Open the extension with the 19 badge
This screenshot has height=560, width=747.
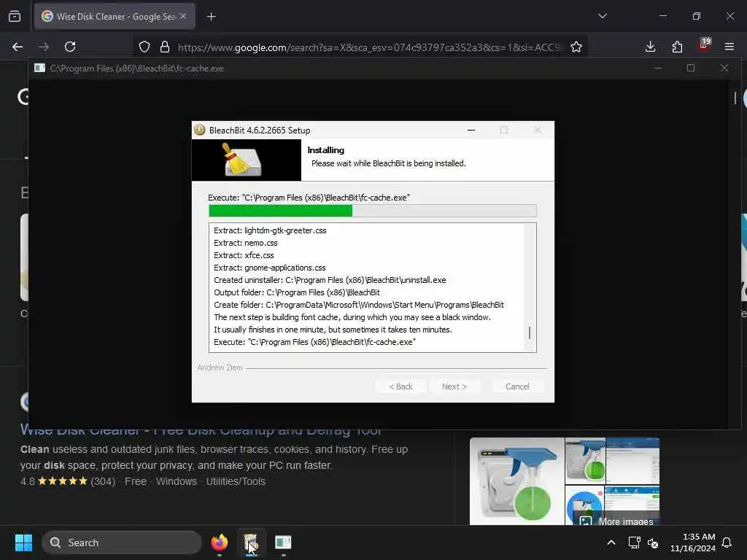[x=704, y=44]
